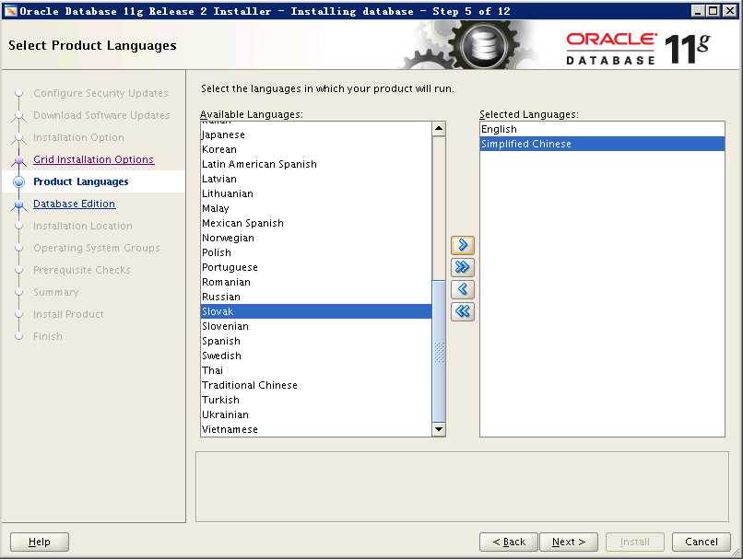Select Portuguese in the list
The height and width of the screenshot is (560, 743).
tap(316, 267)
